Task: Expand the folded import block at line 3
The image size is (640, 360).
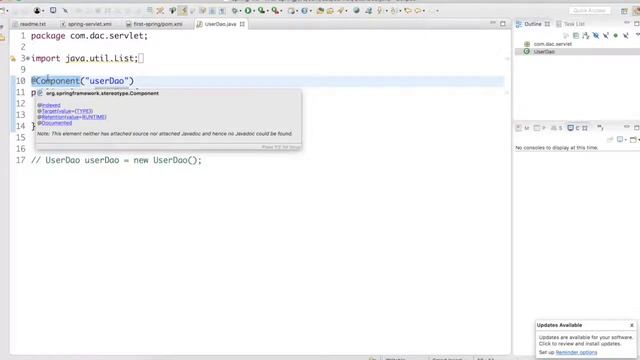Action: click(28, 58)
